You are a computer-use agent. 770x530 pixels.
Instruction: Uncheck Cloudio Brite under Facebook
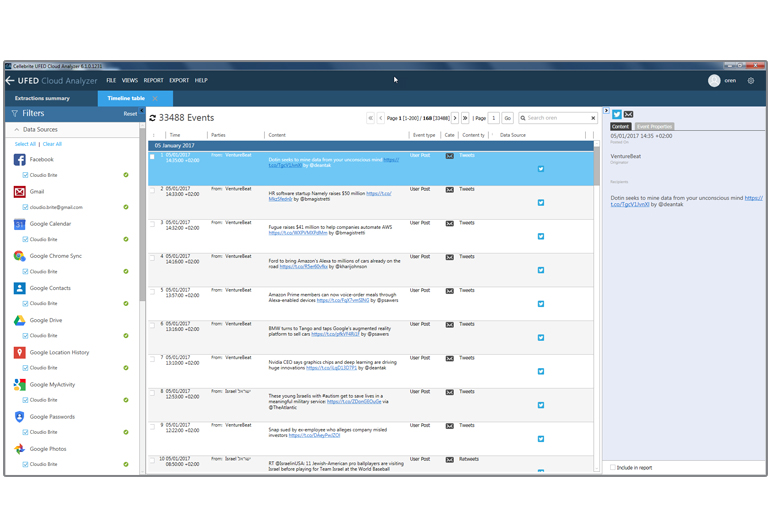[x=25, y=175]
